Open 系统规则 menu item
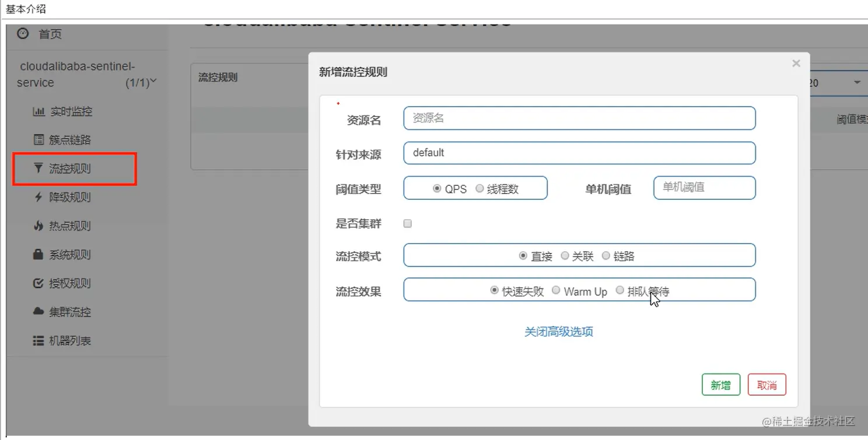This screenshot has width=868, height=440. pos(70,254)
